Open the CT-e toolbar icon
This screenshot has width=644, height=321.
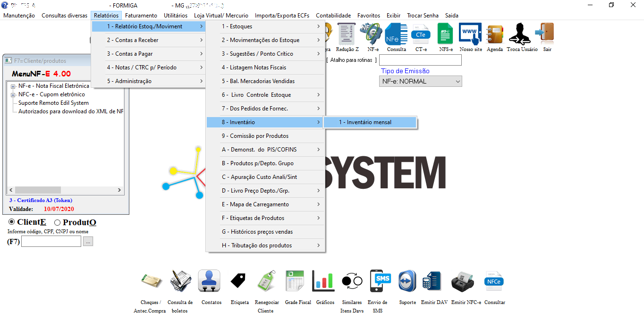pos(421,34)
